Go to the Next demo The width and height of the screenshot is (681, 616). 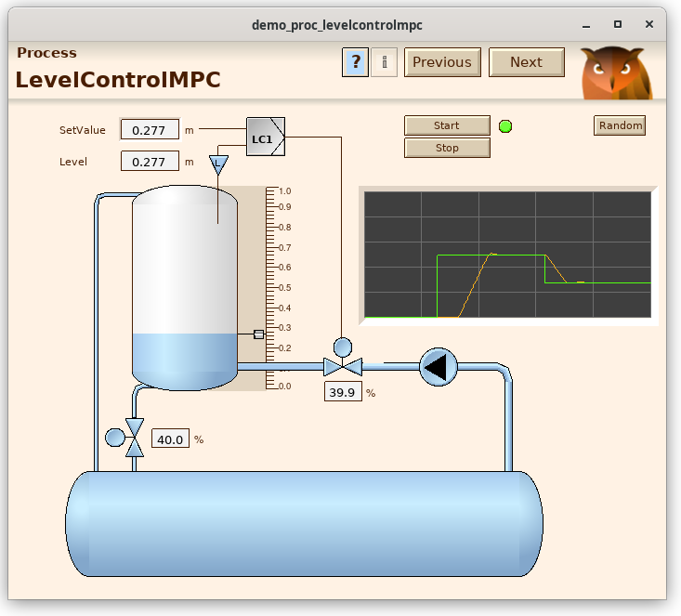pos(527,62)
